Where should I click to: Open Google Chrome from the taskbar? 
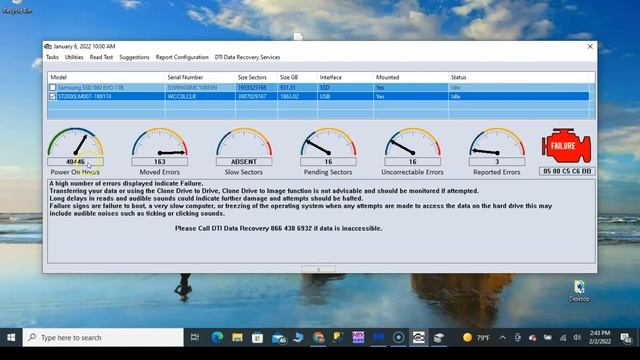[318, 338]
